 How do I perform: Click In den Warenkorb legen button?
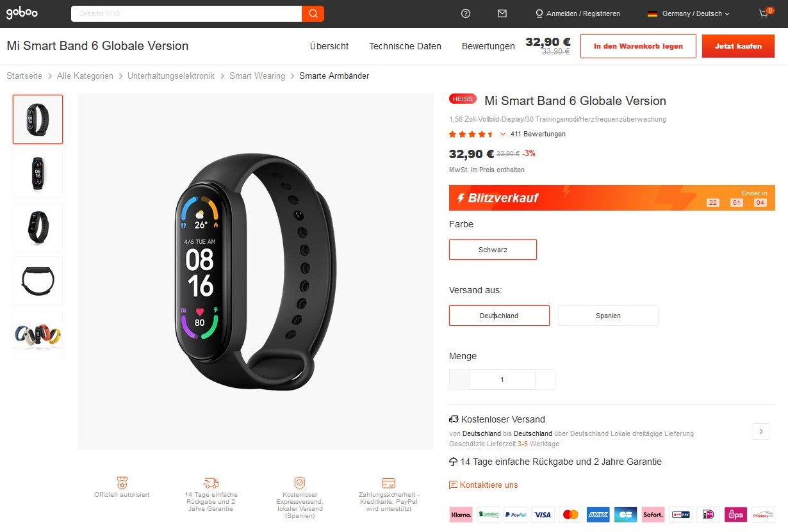coord(638,46)
